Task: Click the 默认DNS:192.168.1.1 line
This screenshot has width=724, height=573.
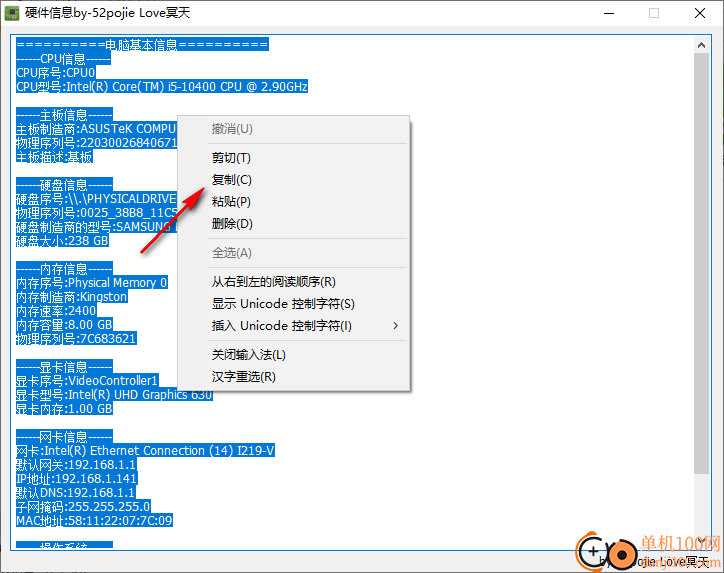Action: click(76, 493)
